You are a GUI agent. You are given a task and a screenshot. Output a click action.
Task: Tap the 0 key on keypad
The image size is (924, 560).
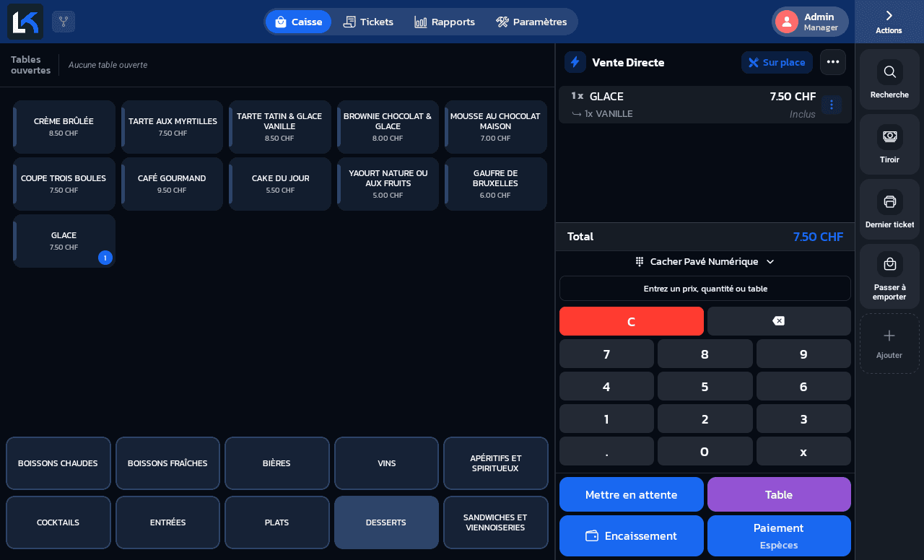(x=705, y=452)
